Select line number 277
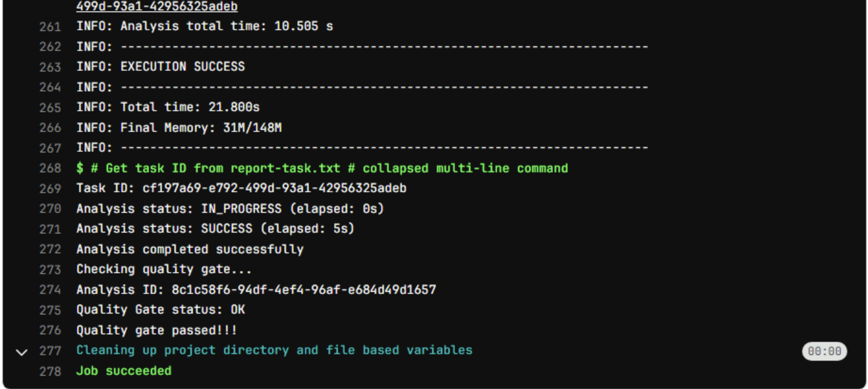Image resolution: width=868 pixels, height=389 pixels. pos(50,351)
